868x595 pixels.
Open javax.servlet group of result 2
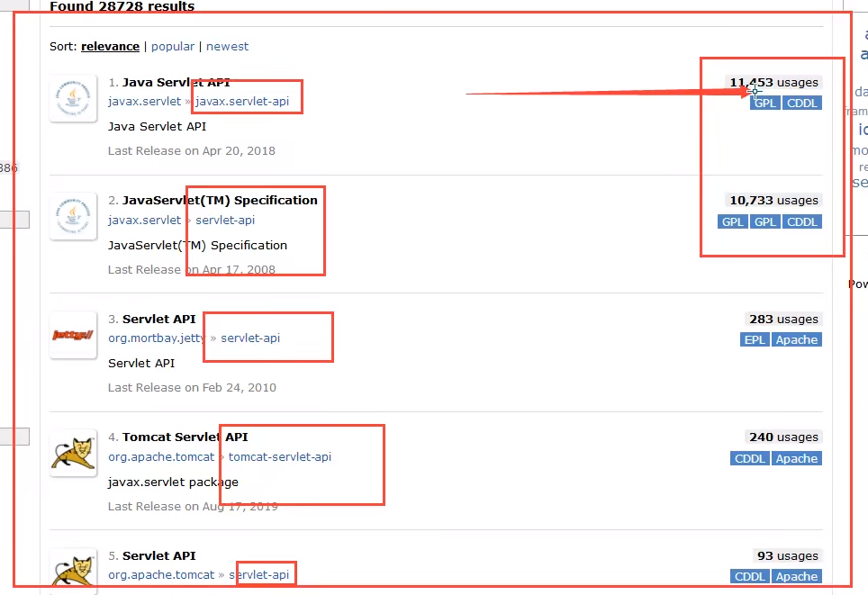[x=144, y=220]
